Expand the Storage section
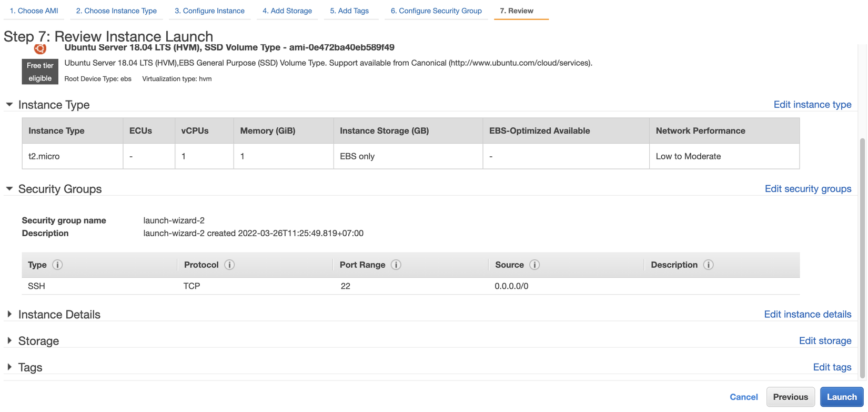Image resolution: width=868 pixels, height=412 pixels. (x=9, y=341)
